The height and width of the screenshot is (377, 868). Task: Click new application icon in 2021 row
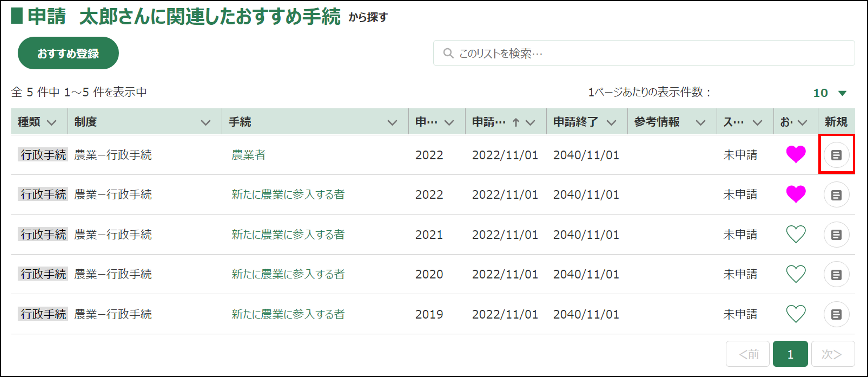pos(836,235)
